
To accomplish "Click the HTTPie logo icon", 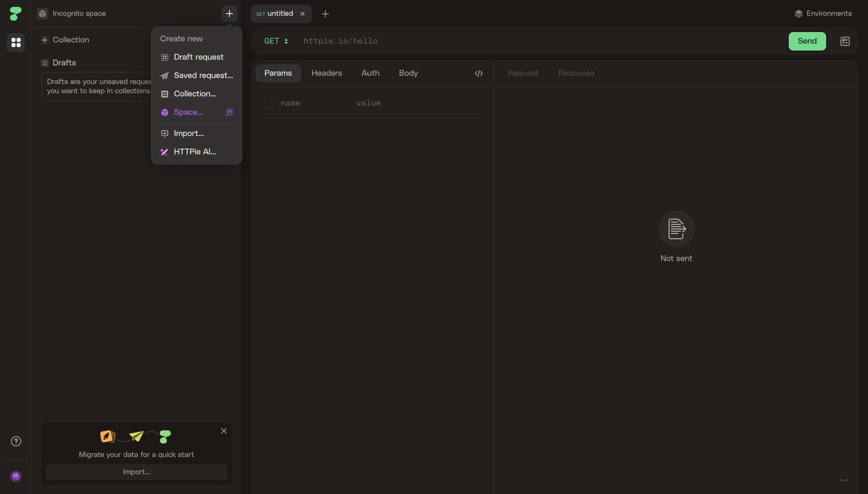I will click(16, 13).
